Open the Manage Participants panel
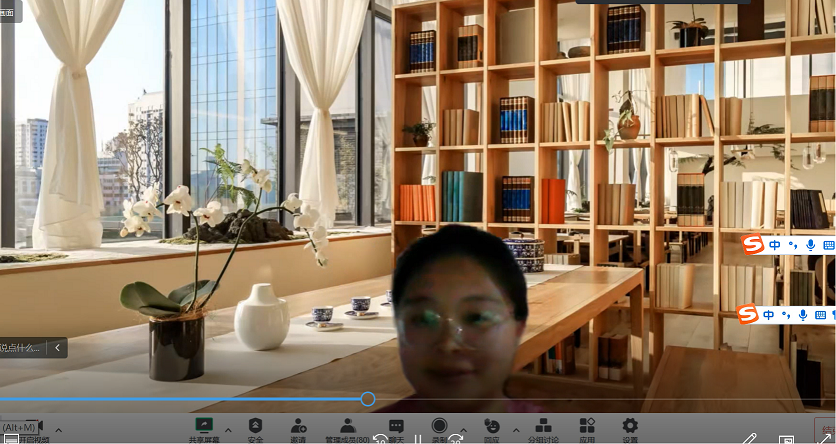 [347, 426]
